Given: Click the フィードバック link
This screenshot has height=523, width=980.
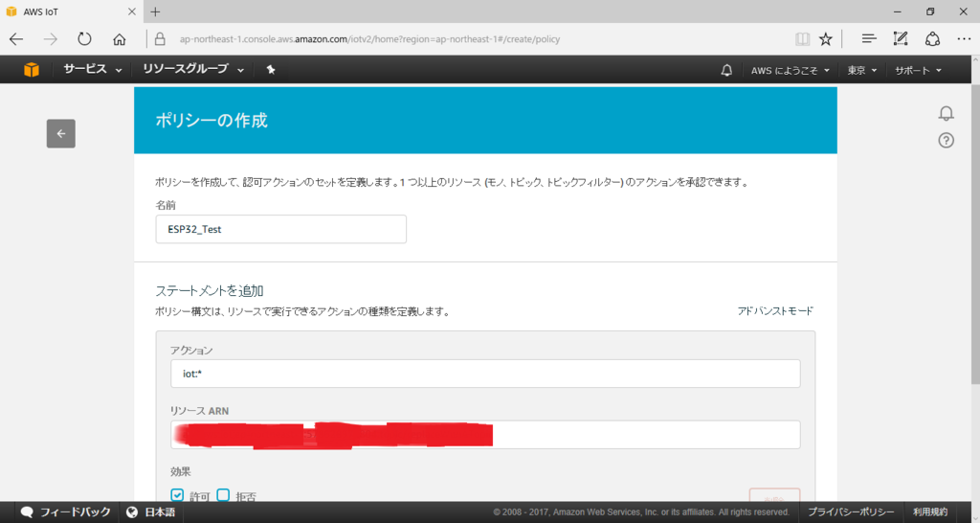Looking at the screenshot, I should [x=75, y=512].
